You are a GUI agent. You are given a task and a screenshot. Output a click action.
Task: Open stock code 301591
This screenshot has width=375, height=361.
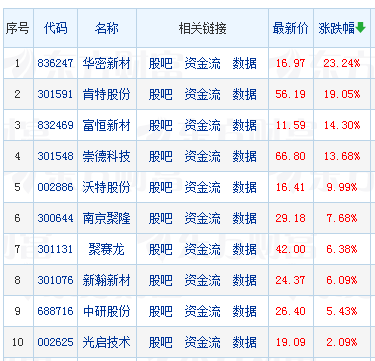click(x=55, y=94)
